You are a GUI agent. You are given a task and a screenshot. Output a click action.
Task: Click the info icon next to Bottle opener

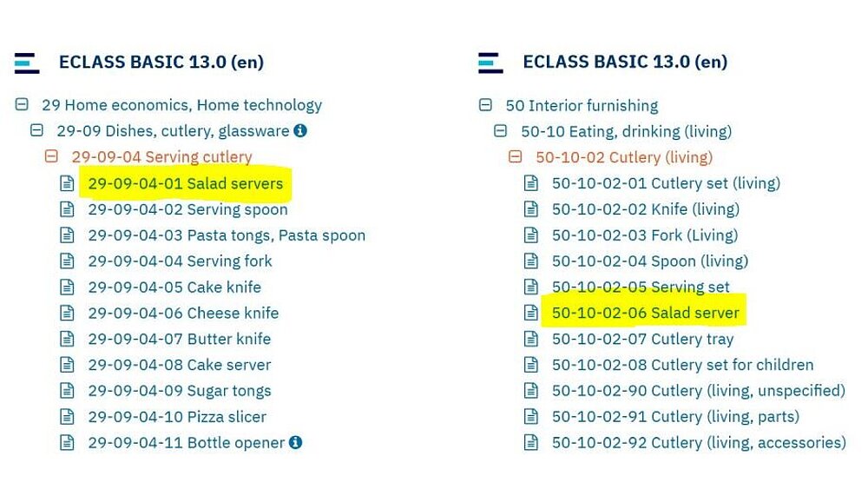pyautogui.click(x=295, y=442)
